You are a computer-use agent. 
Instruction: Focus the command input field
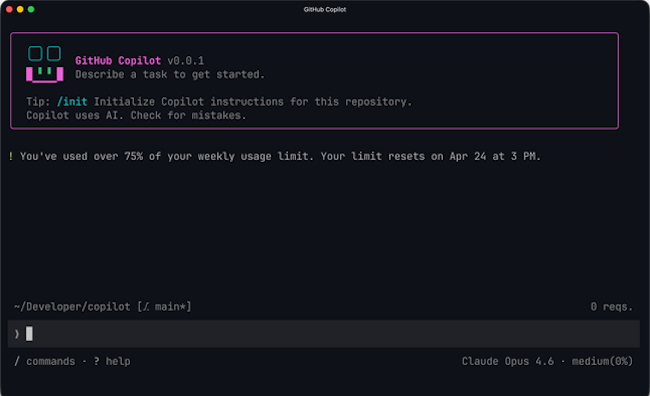[324, 334]
